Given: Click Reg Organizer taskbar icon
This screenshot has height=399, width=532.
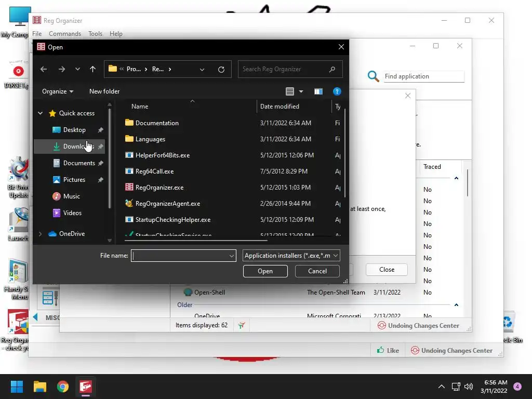Looking at the screenshot, I should (x=86, y=387).
